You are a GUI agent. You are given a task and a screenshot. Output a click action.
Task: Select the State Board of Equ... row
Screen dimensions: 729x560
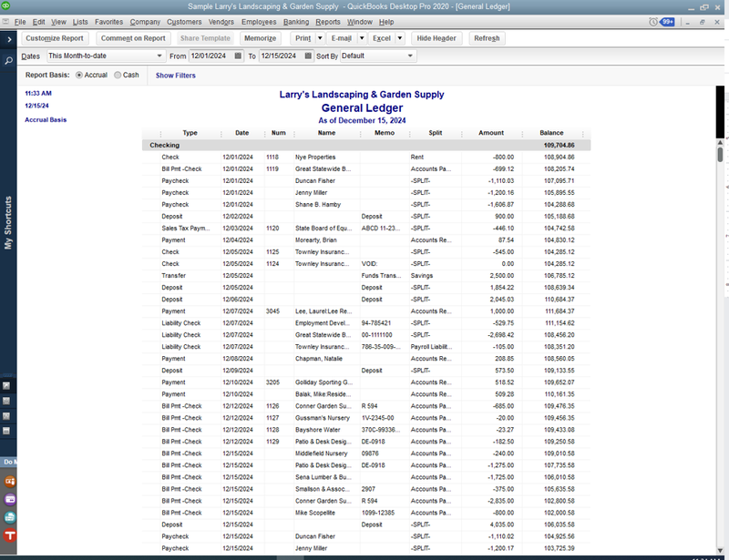pyautogui.click(x=366, y=229)
